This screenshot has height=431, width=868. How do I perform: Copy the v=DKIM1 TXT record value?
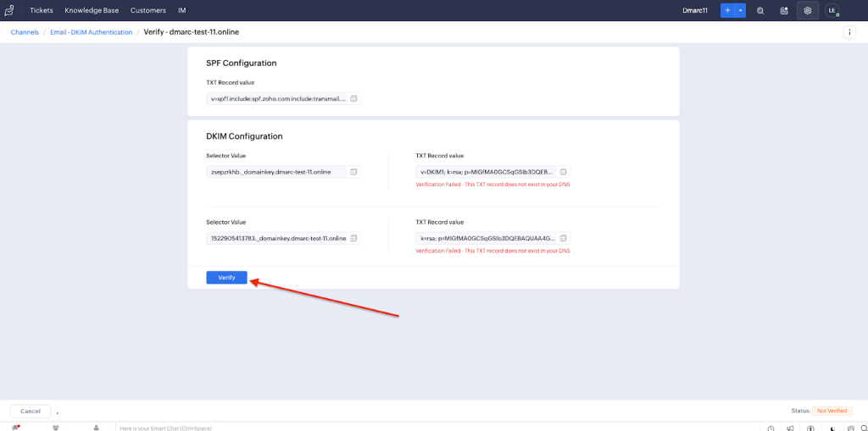click(x=563, y=172)
